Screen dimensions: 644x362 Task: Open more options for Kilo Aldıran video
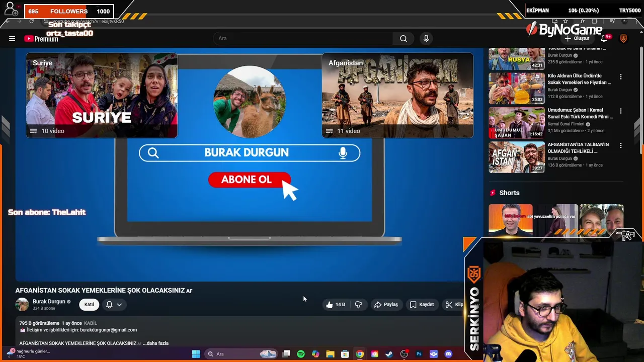(620, 77)
